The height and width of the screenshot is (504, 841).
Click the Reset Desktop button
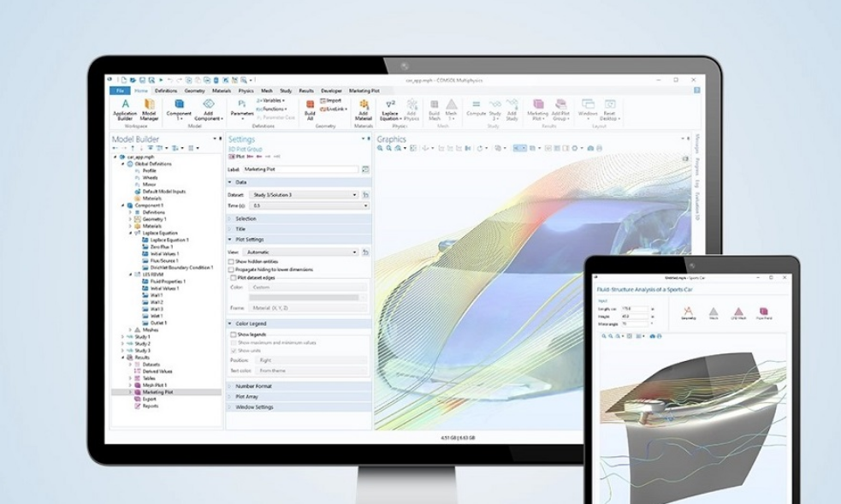click(x=609, y=110)
